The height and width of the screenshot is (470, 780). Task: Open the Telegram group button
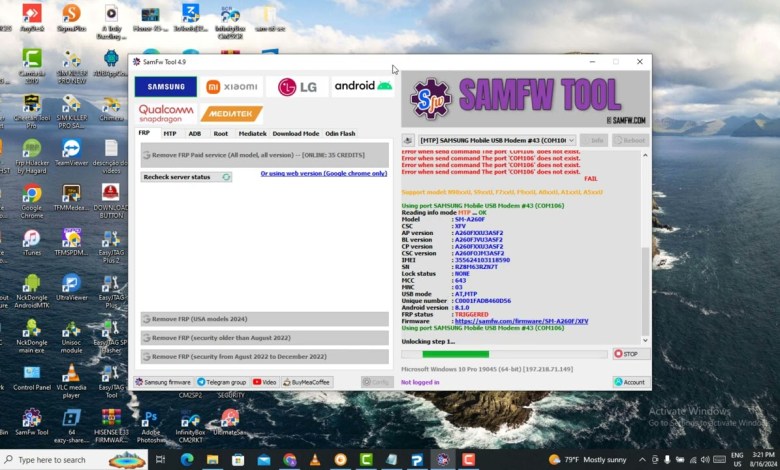pyautogui.click(x=222, y=382)
